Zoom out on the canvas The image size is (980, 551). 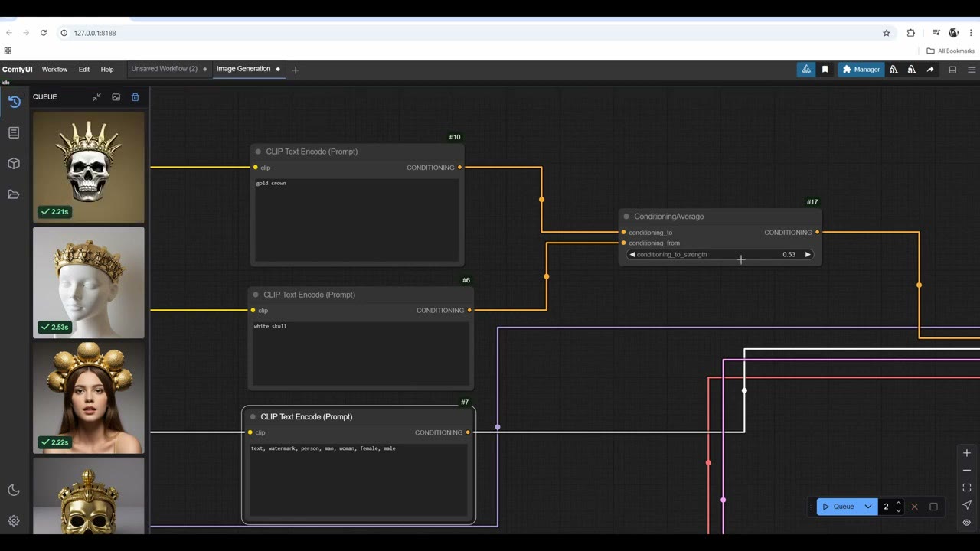[x=967, y=471]
